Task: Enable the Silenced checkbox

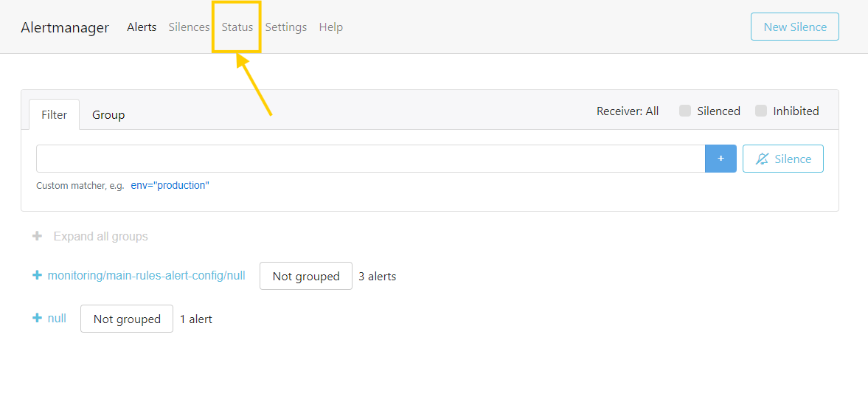Action: pos(685,111)
